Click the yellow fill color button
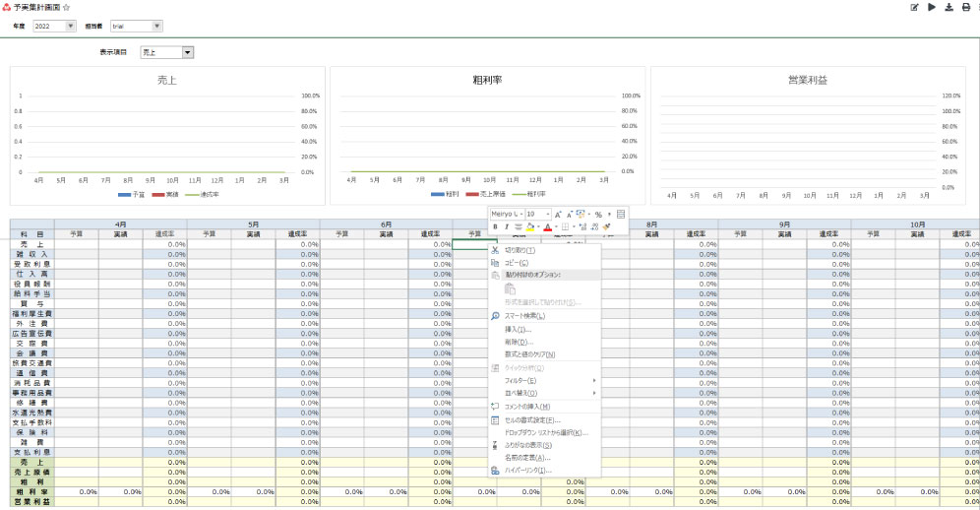Screen dimensions: 980x510 [x=529, y=226]
